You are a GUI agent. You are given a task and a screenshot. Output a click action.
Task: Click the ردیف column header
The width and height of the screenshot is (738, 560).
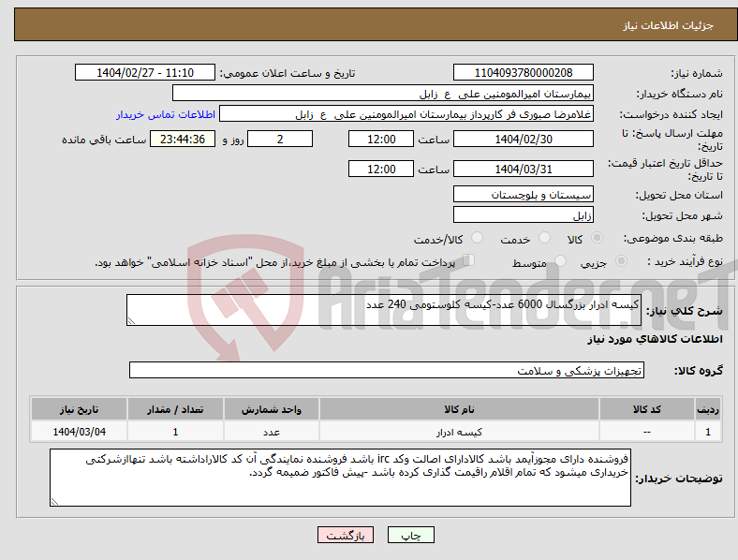pyautogui.click(x=708, y=409)
